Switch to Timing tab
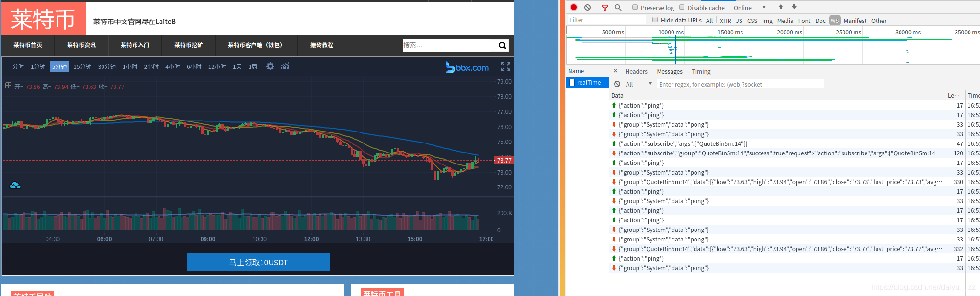This screenshot has height=296, width=980. tap(701, 71)
